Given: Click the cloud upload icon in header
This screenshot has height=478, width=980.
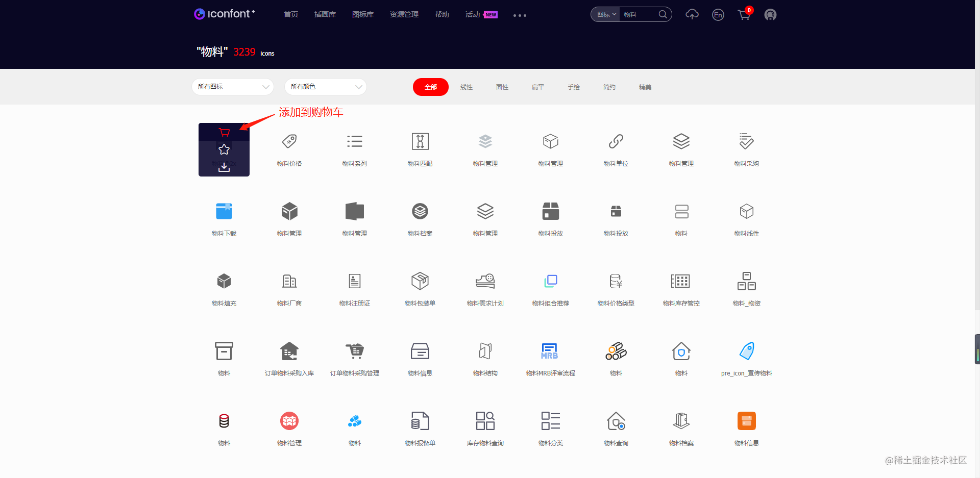Looking at the screenshot, I should [x=692, y=14].
